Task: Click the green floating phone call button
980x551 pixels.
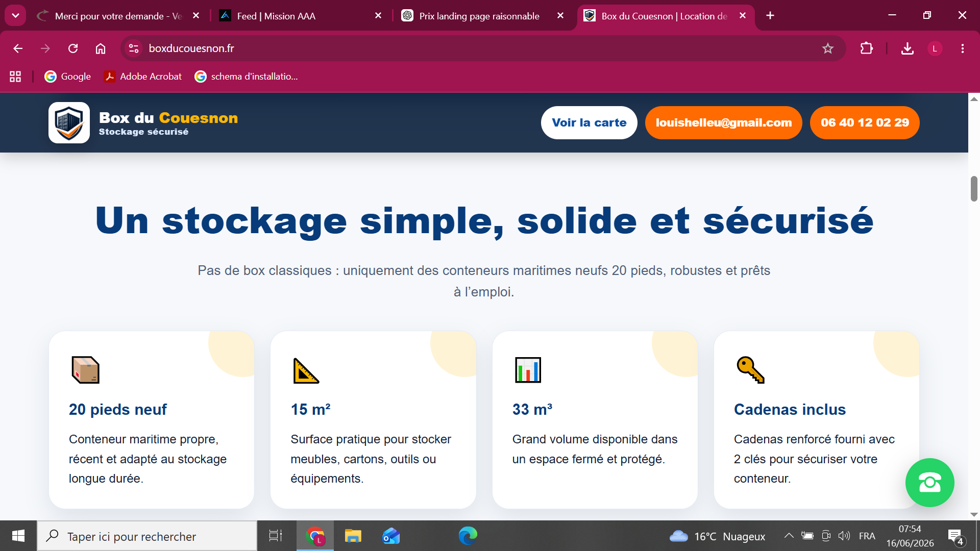Action: pos(929,483)
